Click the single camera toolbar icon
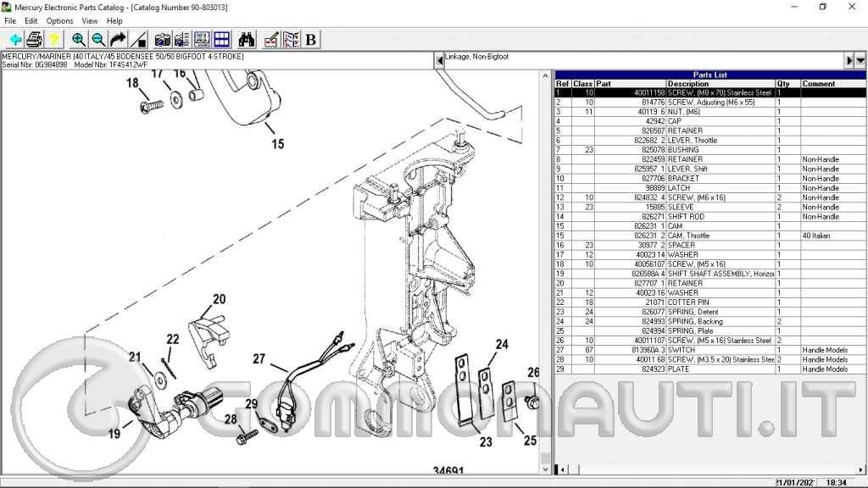Viewport: 868px width, 488px height. tap(162, 39)
